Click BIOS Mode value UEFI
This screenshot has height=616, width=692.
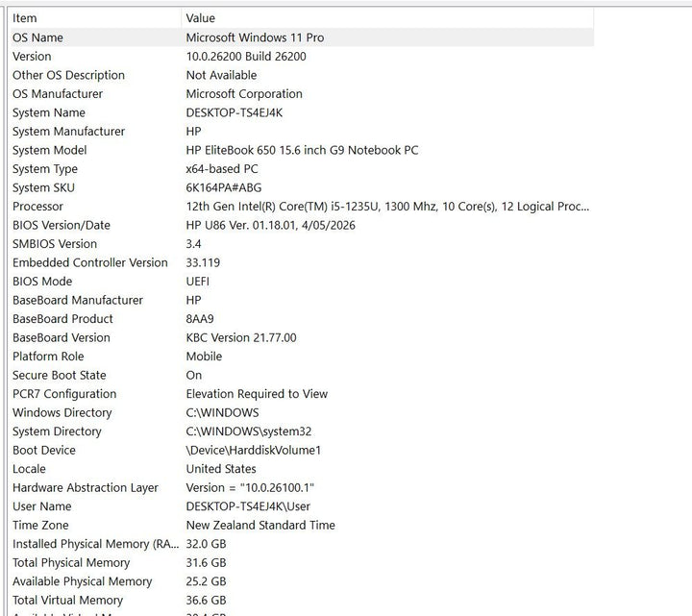197,282
